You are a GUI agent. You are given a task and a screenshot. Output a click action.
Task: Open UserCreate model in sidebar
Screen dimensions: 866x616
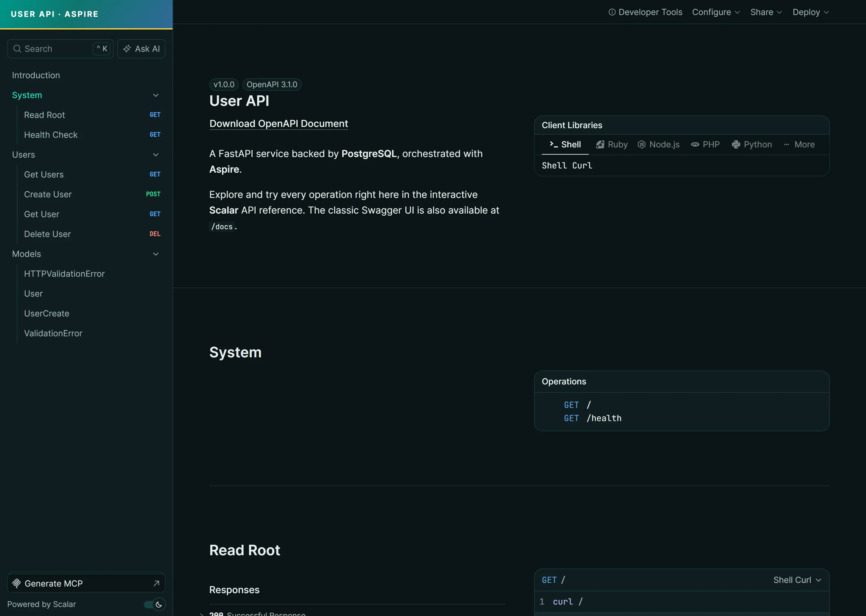click(x=92, y=313)
